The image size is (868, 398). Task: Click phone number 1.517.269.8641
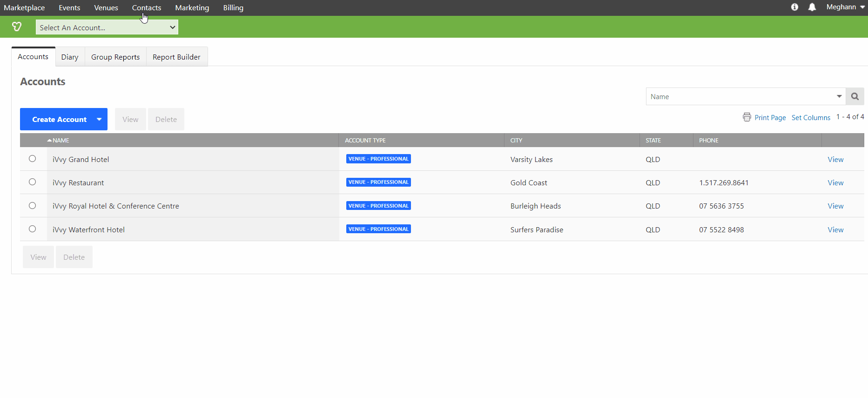pyautogui.click(x=724, y=182)
